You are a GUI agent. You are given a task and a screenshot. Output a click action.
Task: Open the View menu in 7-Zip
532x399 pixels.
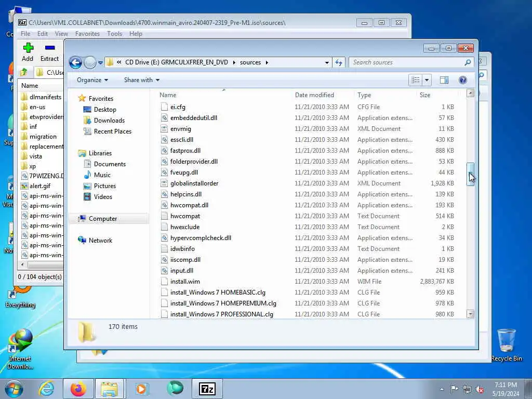[61, 34]
